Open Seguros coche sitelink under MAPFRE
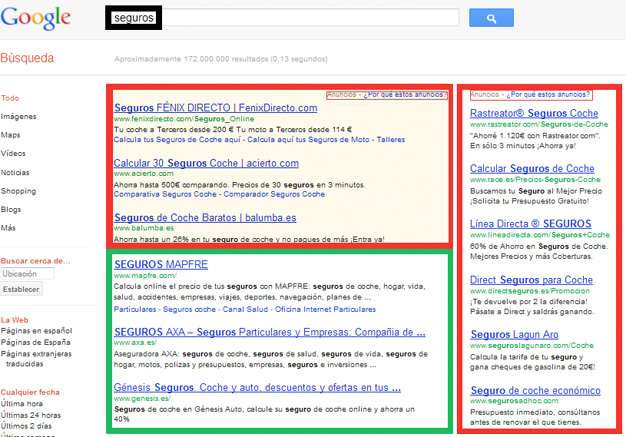 pyautogui.click(x=189, y=309)
